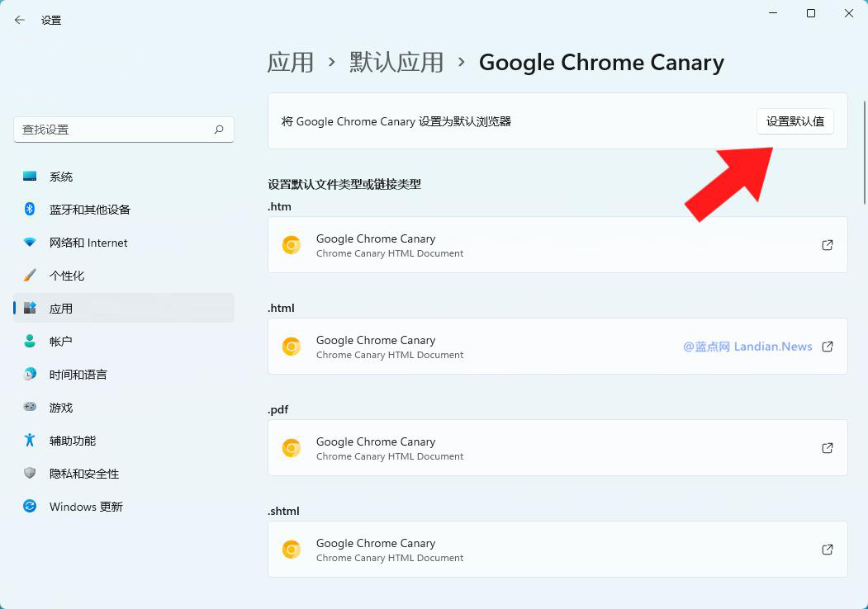Click the apps icon beside 应用

(x=30, y=308)
